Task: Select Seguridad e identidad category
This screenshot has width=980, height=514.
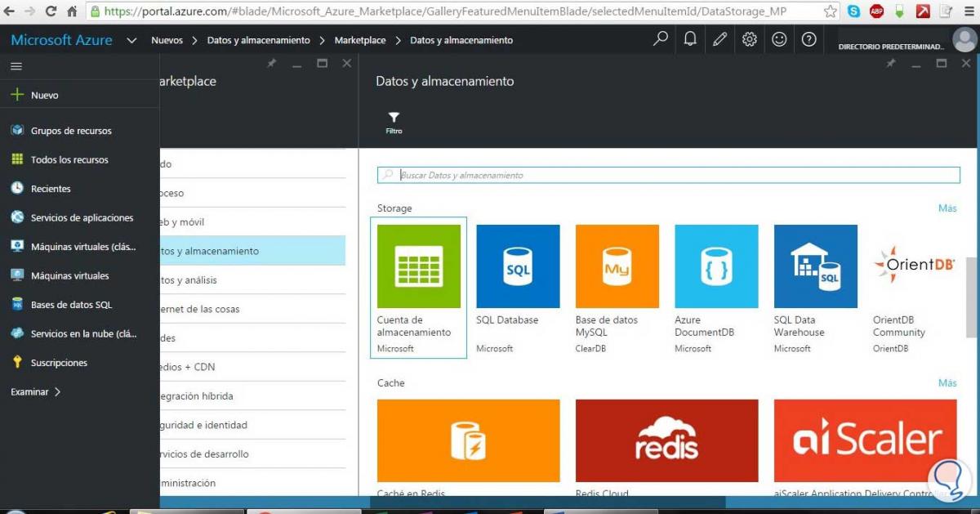Action: [x=252, y=425]
